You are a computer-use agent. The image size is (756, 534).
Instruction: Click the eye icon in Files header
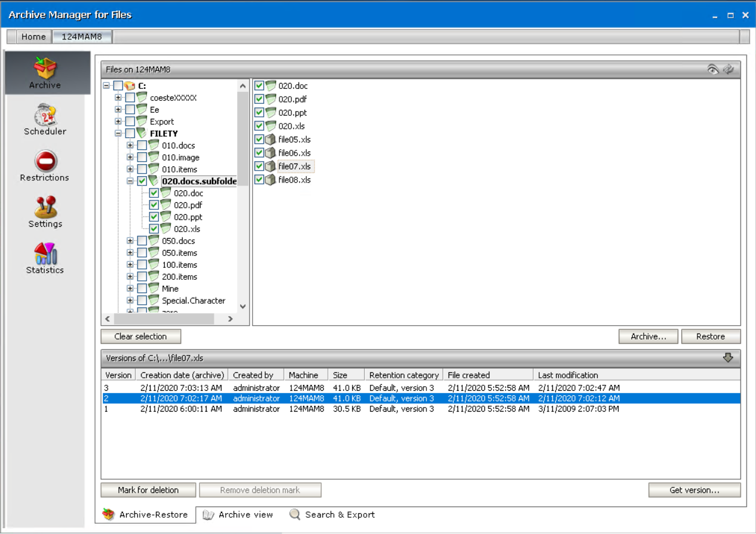pyautogui.click(x=712, y=69)
